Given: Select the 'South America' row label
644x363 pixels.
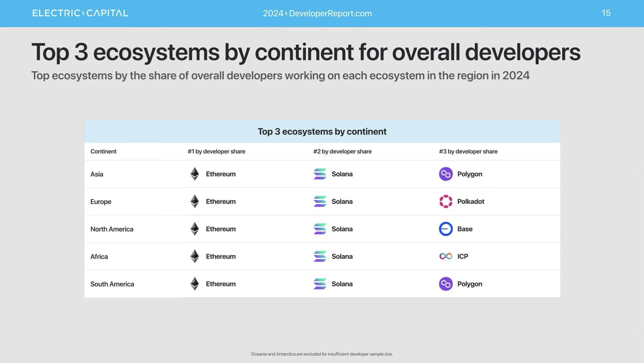Looking at the screenshot, I should click(x=112, y=284).
